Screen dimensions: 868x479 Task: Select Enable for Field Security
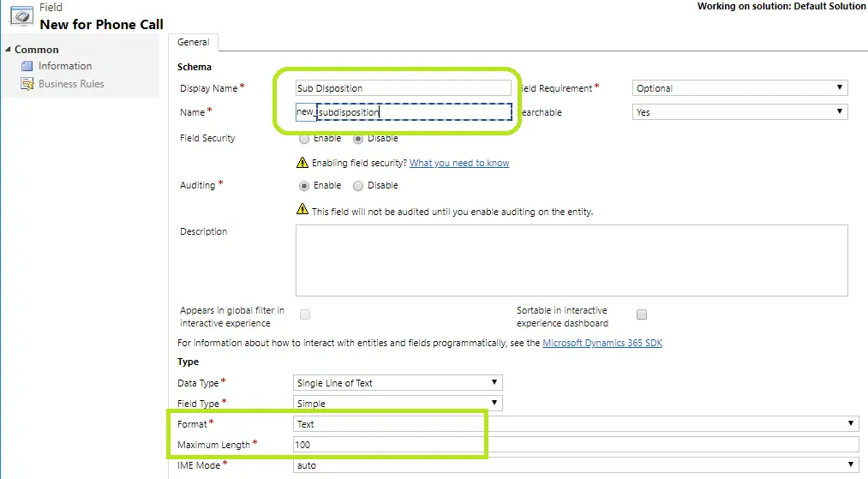[x=304, y=139]
